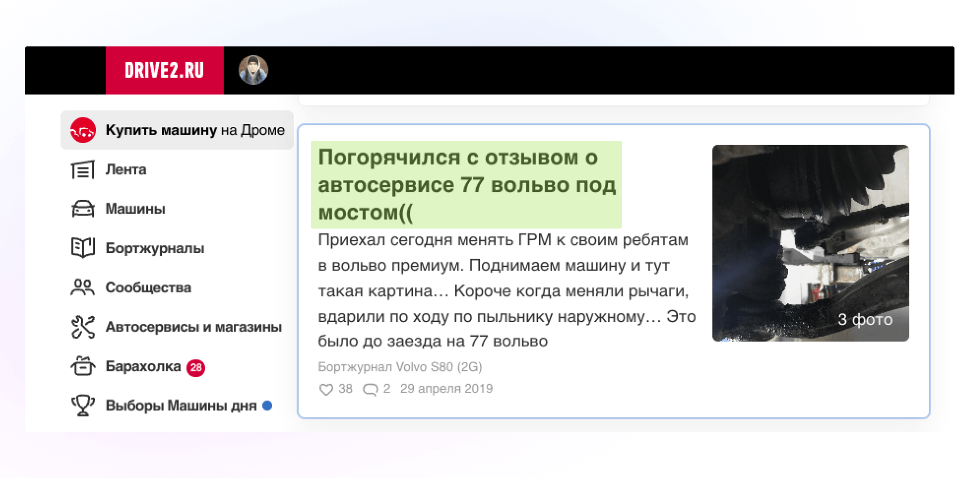Open Автосервисы и магазины
The image size is (980, 478).
tap(193, 327)
